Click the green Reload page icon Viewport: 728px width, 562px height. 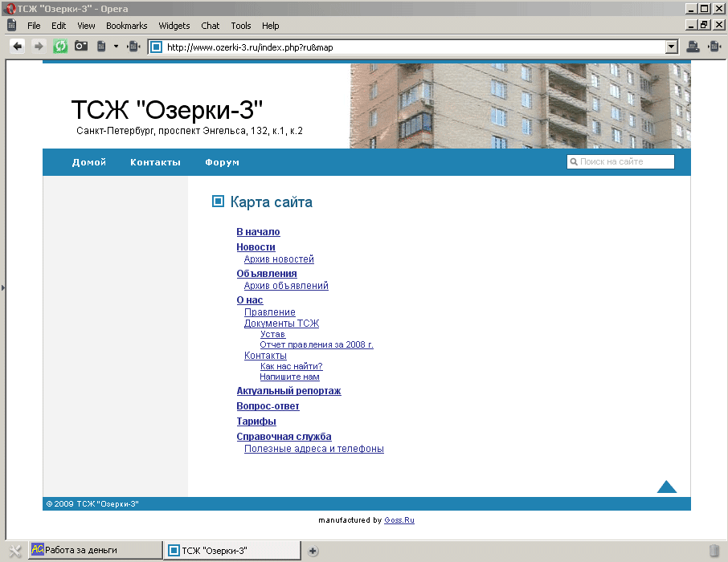tap(60, 47)
